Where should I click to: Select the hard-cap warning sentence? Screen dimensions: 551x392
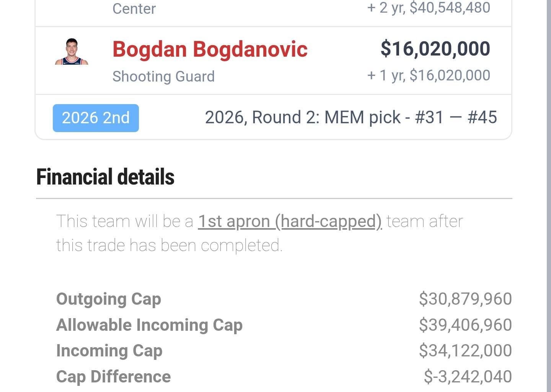click(260, 232)
